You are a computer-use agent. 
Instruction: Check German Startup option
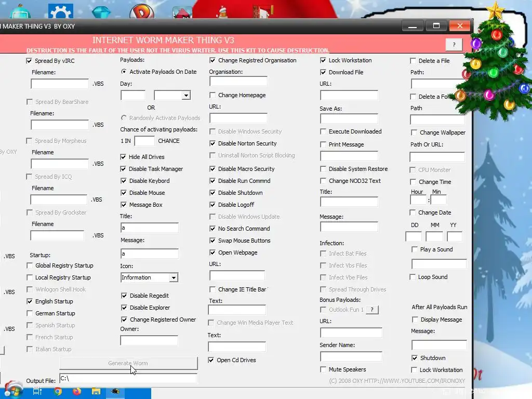point(30,313)
